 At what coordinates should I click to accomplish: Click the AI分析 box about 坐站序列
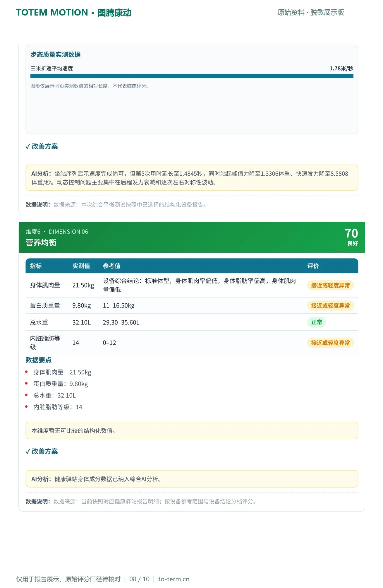point(192,178)
